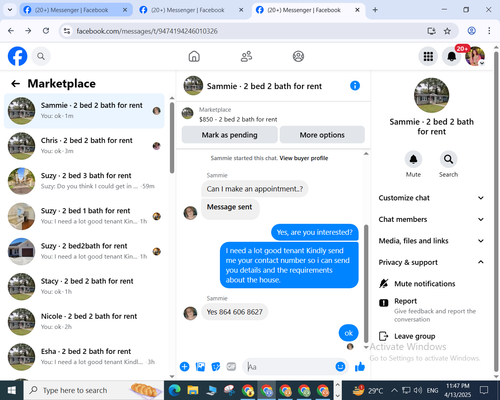The width and height of the screenshot is (500, 400).
Task: Expand the Chat members section
Action: [x=431, y=219]
